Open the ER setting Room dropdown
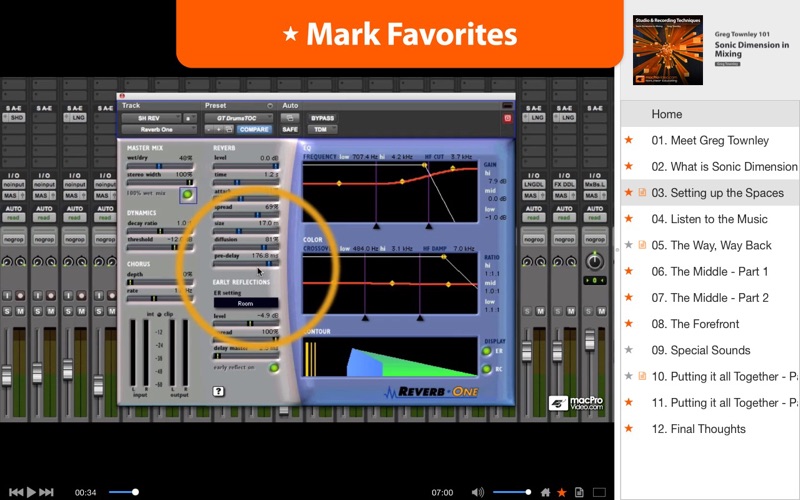800x500 pixels. (x=246, y=303)
